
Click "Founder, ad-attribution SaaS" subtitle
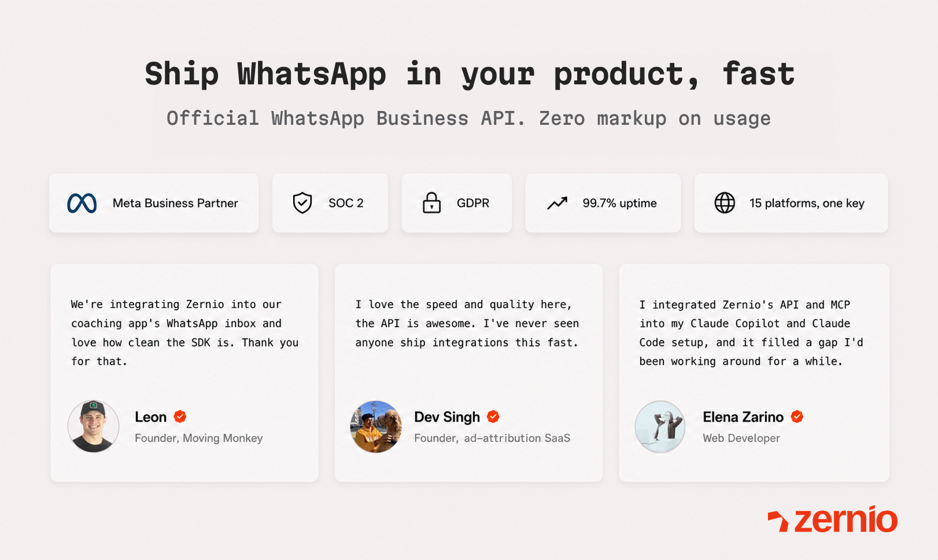pos(492,438)
